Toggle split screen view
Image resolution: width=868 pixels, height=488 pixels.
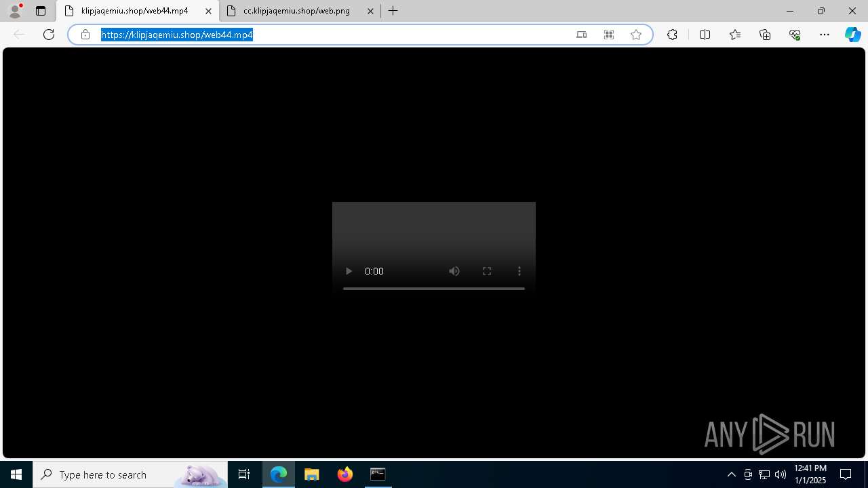(705, 35)
